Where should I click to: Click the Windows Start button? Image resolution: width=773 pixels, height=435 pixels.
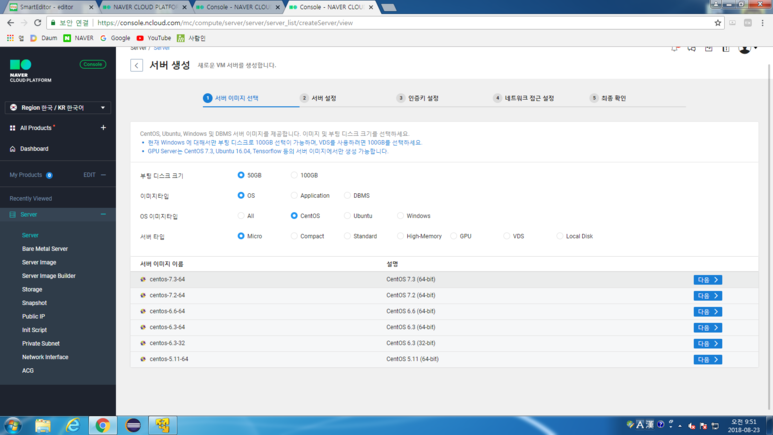(13, 425)
